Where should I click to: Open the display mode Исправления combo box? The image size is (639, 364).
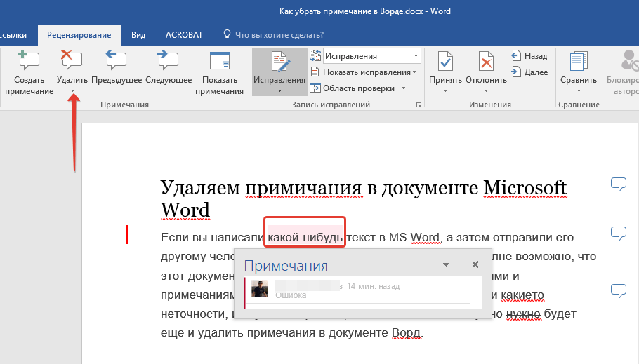click(371, 56)
